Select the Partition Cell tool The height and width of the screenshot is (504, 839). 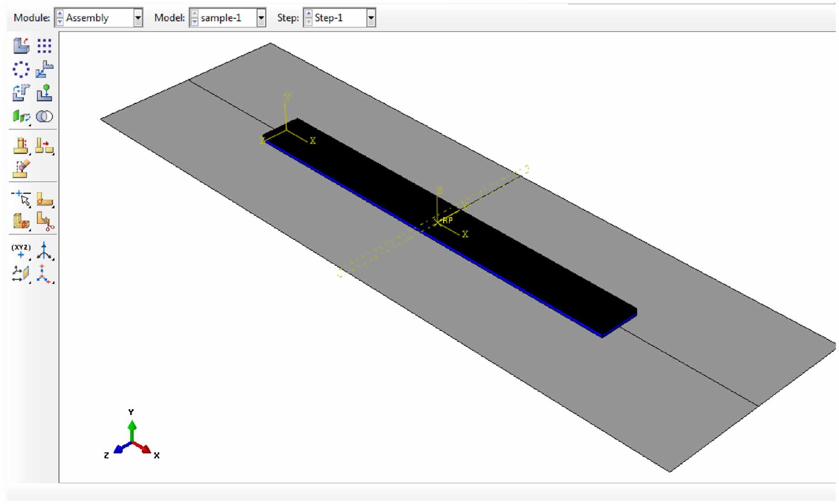[x=21, y=222]
